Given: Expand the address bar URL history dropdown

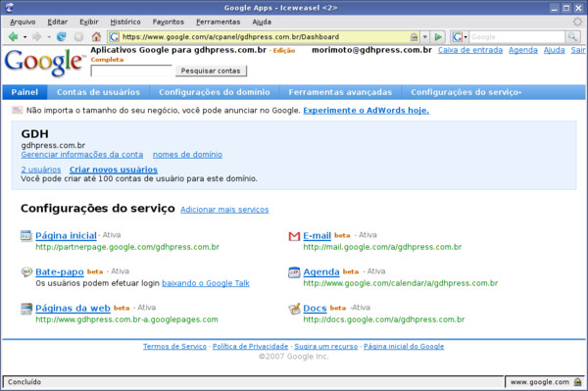Looking at the screenshot, I should (x=425, y=36).
